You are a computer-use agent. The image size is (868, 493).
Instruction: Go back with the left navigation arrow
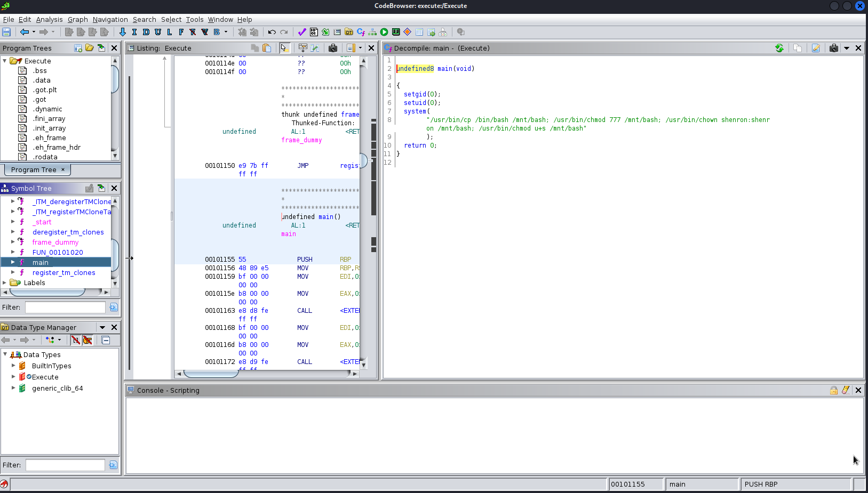tap(24, 32)
